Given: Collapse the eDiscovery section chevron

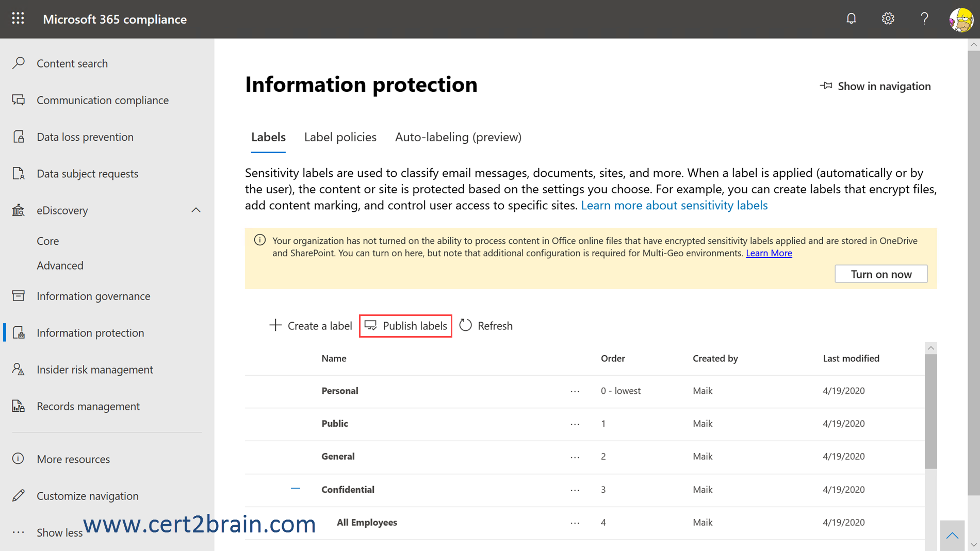Looking at the screenshot, I should coord(196,210).
